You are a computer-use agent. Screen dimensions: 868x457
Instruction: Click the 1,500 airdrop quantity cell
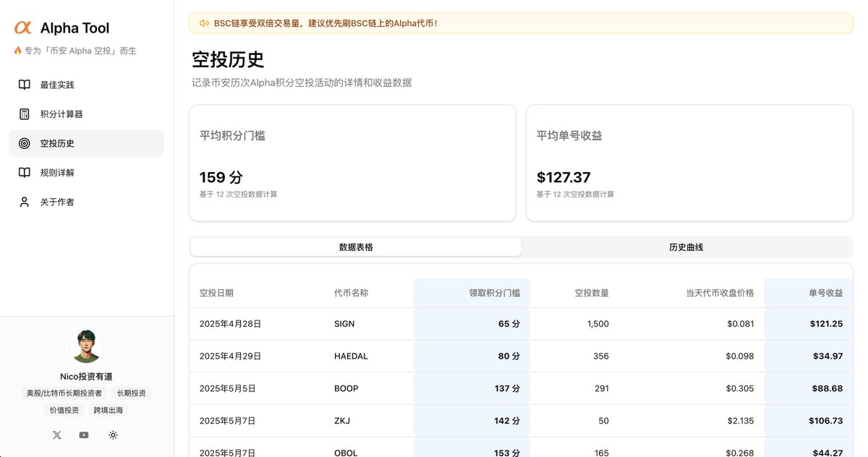(x=598, y=324)
